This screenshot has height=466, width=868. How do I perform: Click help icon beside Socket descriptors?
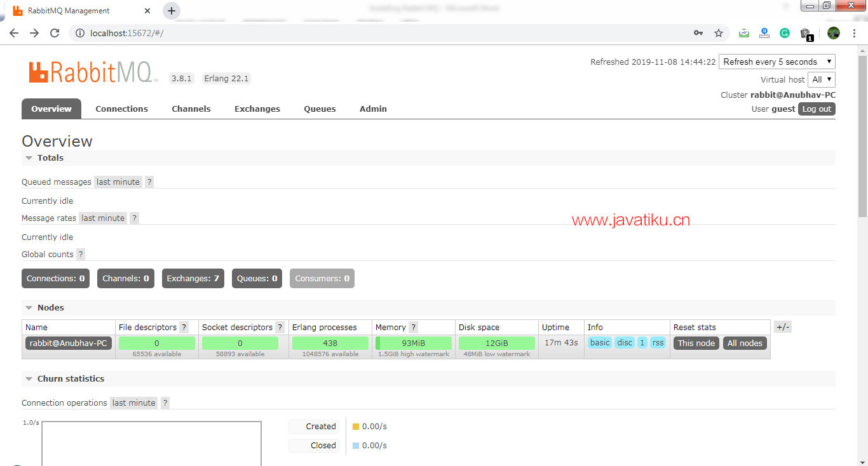pos(280,328)
